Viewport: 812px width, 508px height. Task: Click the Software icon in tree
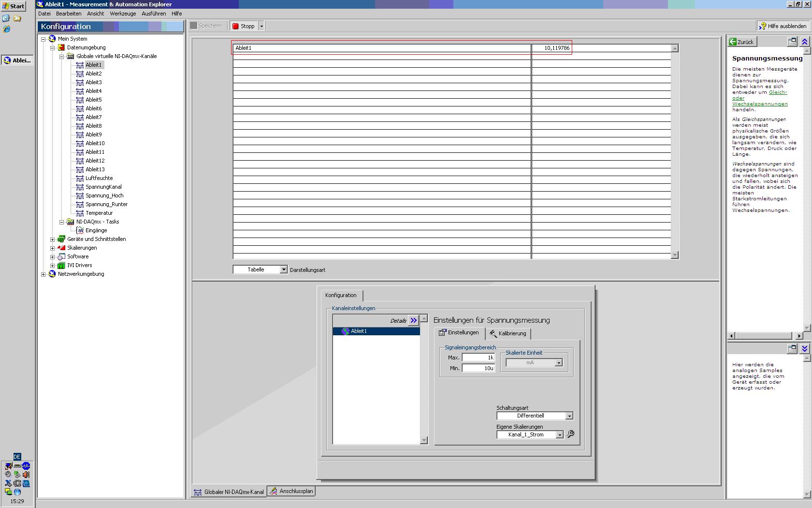coord(61,256)
